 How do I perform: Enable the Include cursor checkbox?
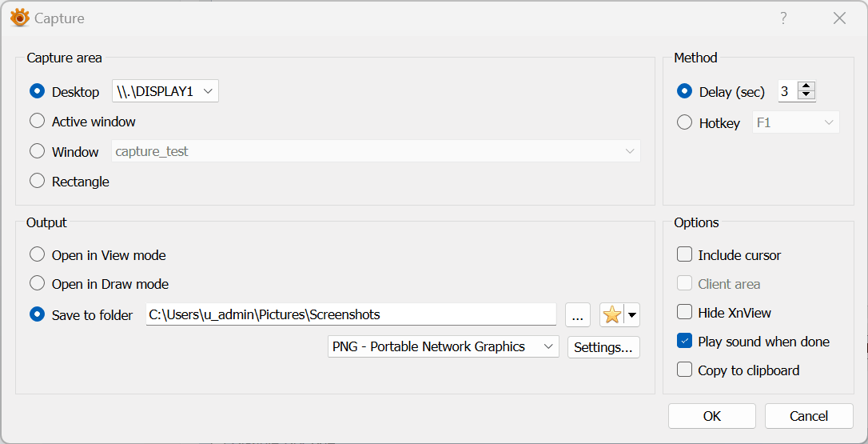684,255
